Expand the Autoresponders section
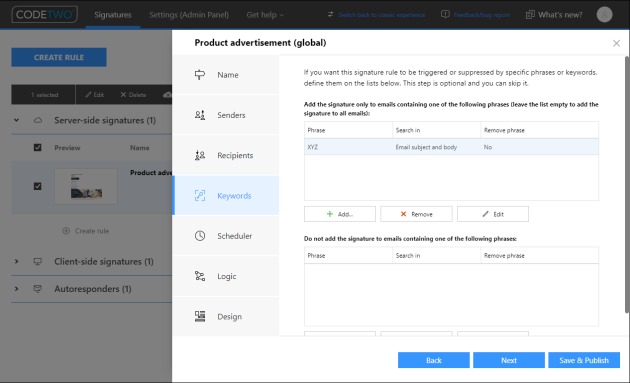Image resolution: width=630 pixels, height=383 pixels. (16, 289)
